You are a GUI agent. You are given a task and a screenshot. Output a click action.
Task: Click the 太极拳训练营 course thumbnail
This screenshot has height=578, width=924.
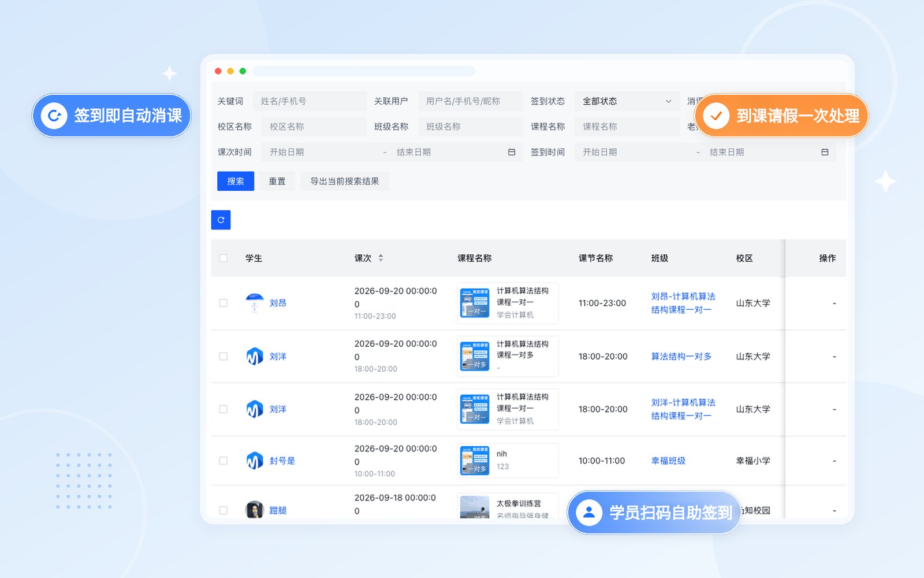[x=475, y=507]
